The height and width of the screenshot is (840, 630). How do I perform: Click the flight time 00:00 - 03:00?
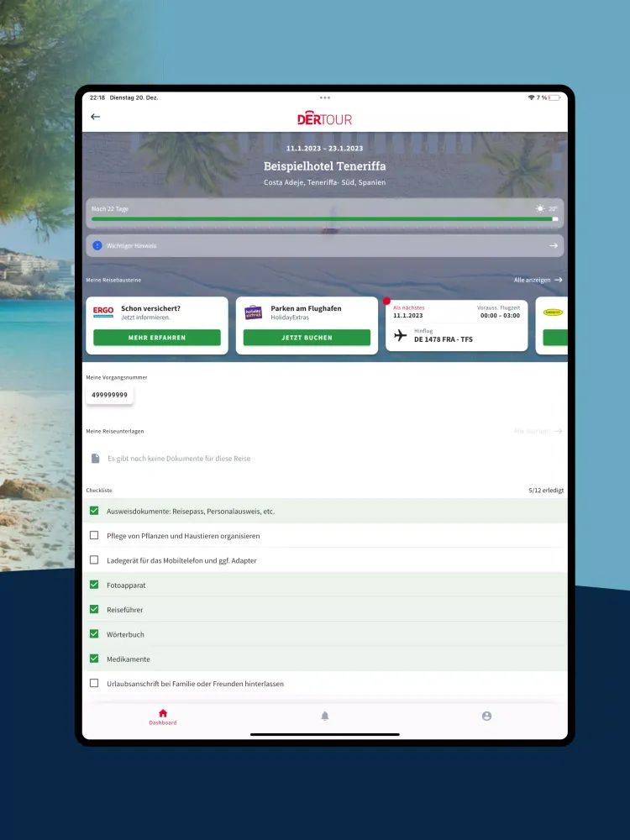(500, 316)
